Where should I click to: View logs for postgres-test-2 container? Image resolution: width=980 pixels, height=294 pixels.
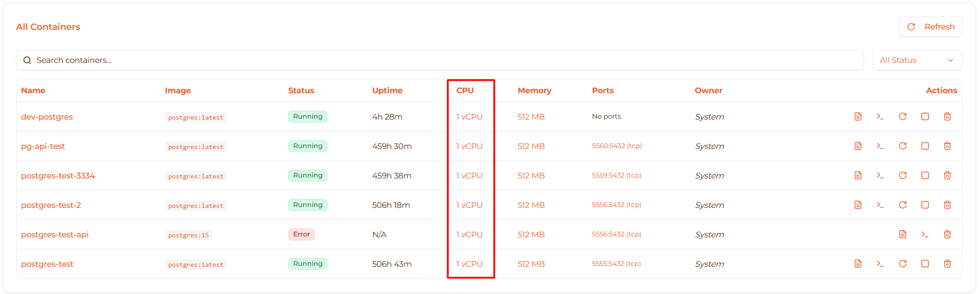click(858, 205)
